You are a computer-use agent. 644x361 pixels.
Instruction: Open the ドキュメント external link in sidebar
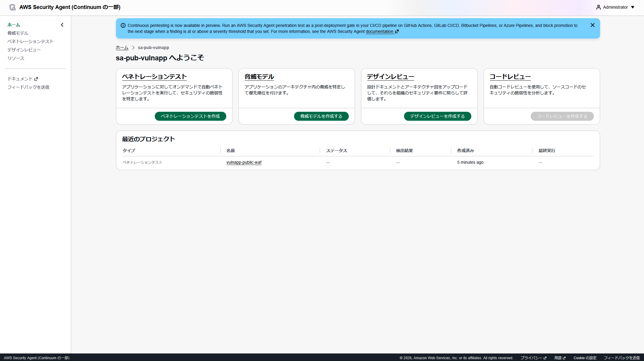click(23, 79)
